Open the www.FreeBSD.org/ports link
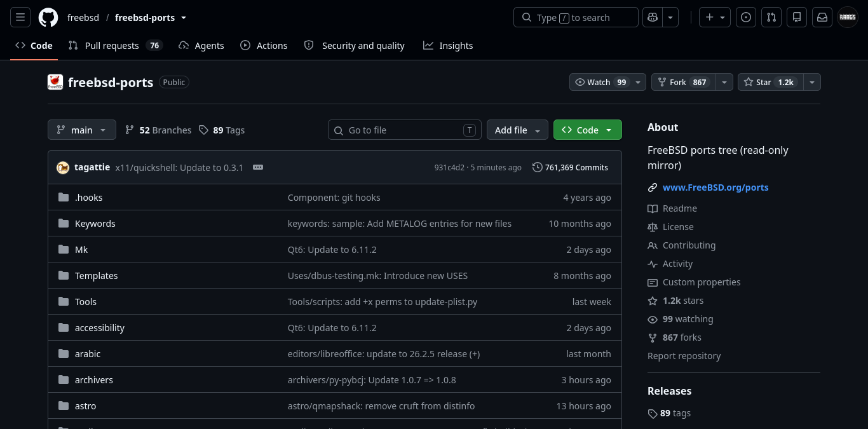 715,187
